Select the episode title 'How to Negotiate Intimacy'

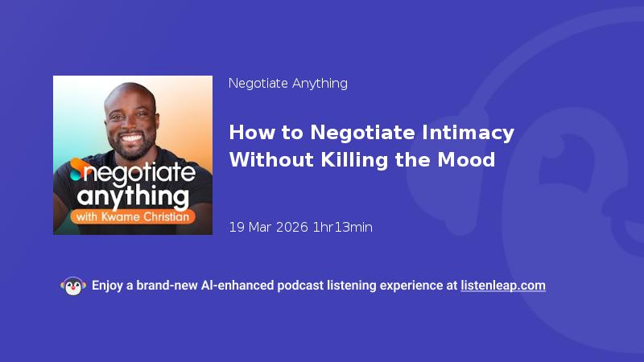[x=371, y=133]
